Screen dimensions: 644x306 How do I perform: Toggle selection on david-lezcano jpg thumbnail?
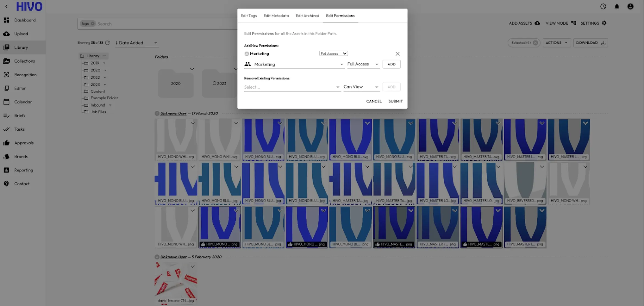[193, 267]
